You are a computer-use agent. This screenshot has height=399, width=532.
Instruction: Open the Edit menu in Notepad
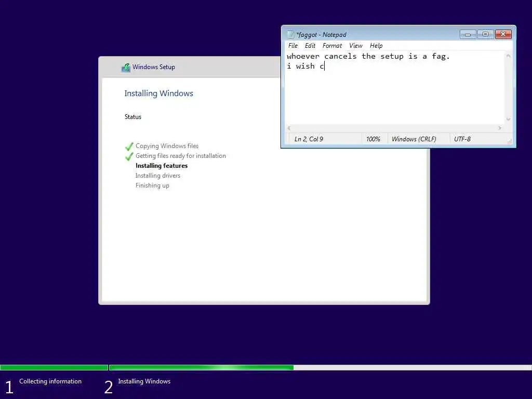(310, 46)
